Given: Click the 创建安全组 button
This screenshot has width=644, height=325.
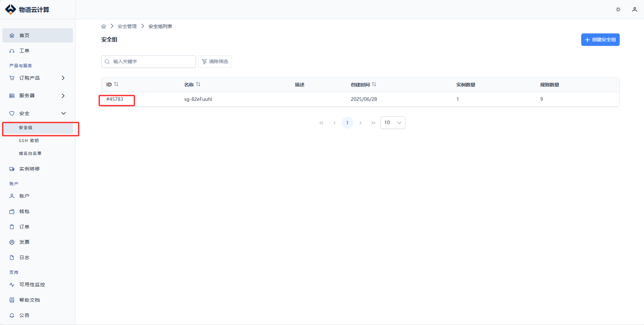Looking at the screenshot, I should point(600,40).
